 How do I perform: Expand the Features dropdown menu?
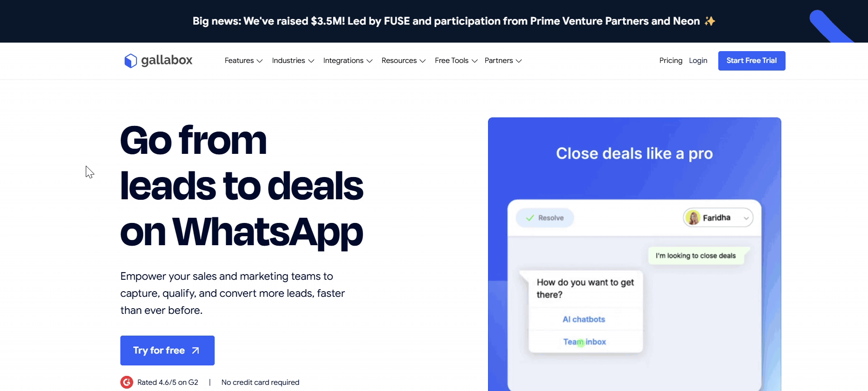pyautogui.click(x=244, y=61)
